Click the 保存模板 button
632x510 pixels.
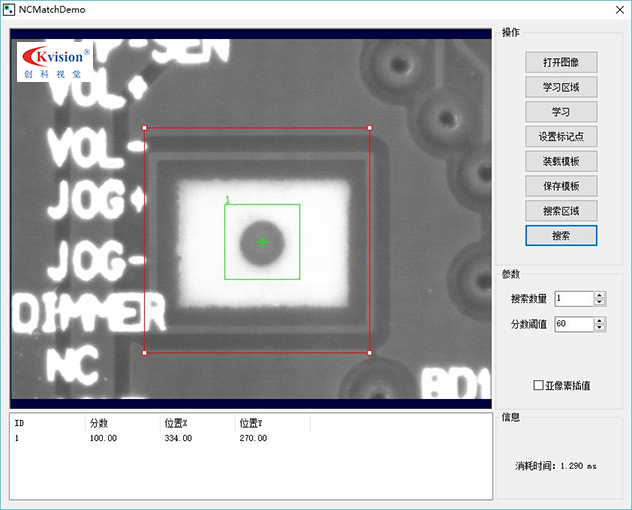point(561,186)
